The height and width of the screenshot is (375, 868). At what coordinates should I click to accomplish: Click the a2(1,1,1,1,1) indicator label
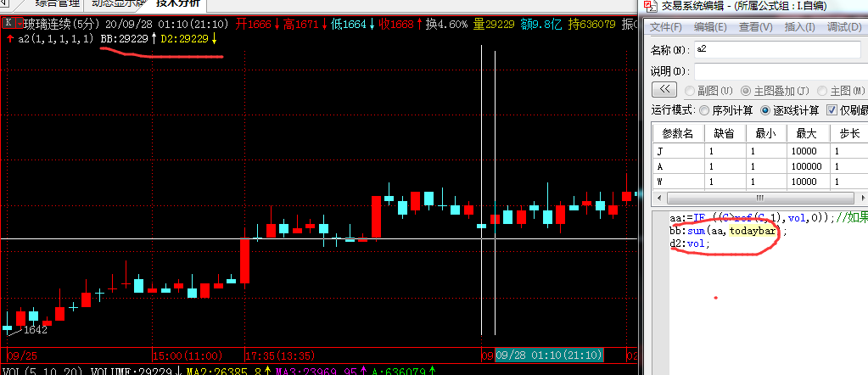[55, 39]
